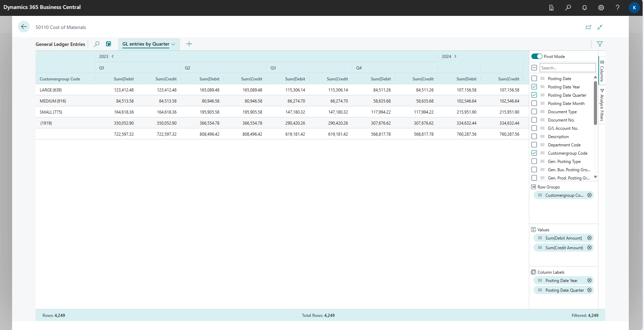The height and width of the screenshot is (330, 644).
Task: Open the filter pane icon on the analysis bar
Action: 600,44
